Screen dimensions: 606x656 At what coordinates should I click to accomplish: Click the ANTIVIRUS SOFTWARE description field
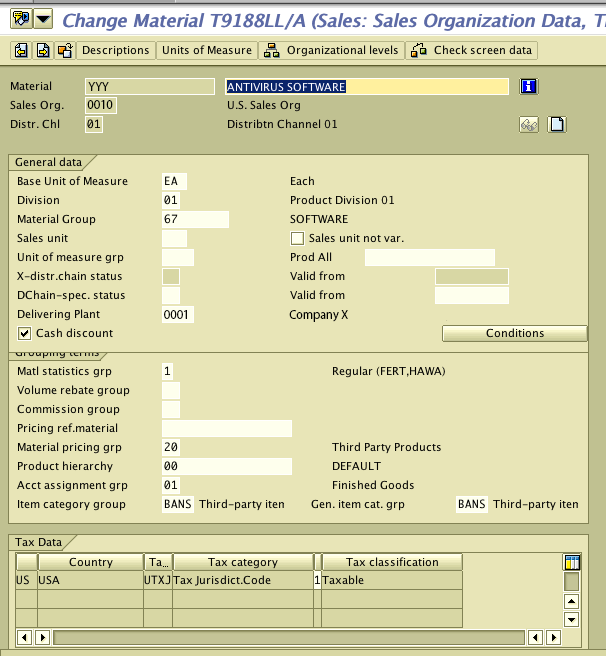[x=367, y=87]
